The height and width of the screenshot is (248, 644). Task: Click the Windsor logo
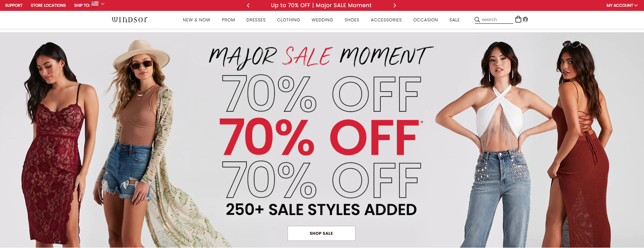tap(130, 20)
